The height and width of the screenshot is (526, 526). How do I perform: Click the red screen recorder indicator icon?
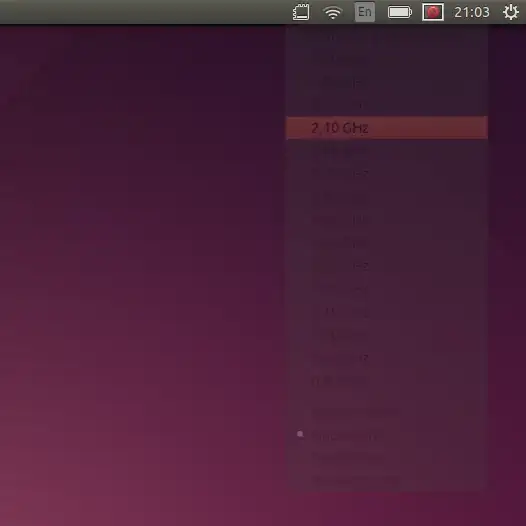coord(433,12)
